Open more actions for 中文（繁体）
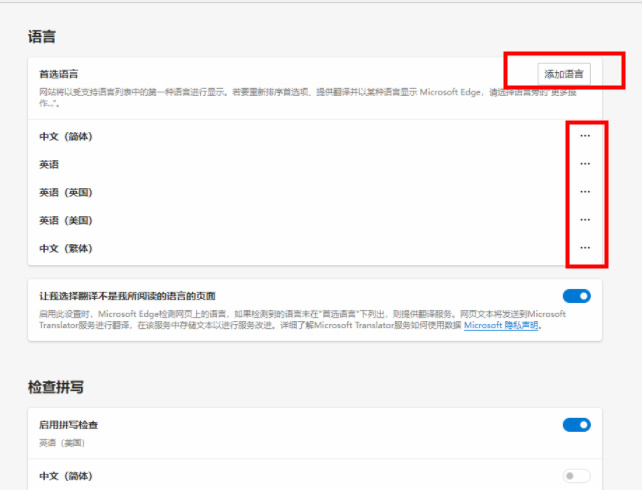 click(x=585, y=248)
